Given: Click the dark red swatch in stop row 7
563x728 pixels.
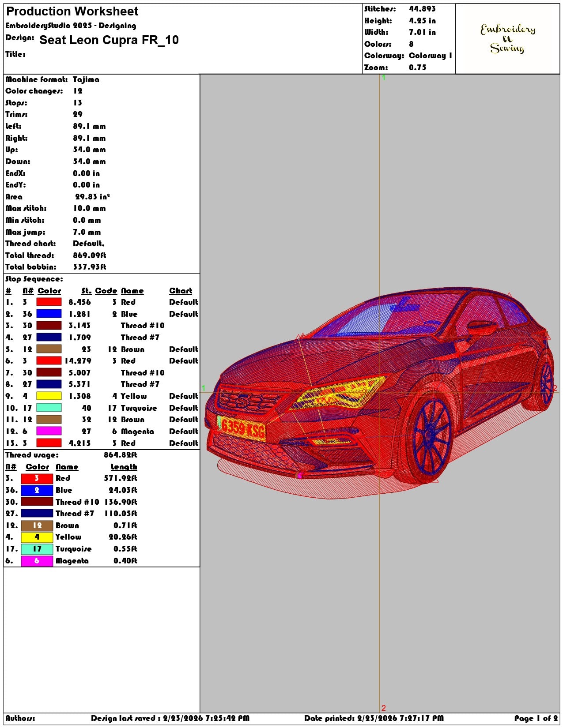Looking at the screenshot, I should coord(49,373).
